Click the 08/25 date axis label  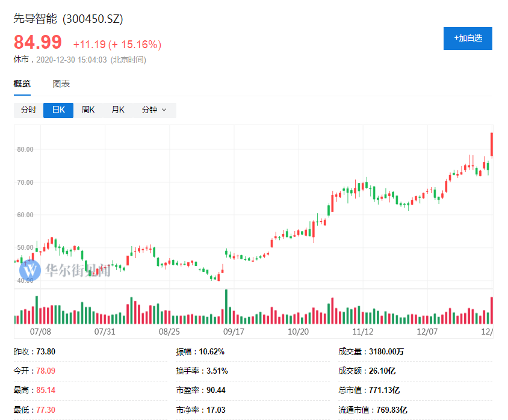click(x=169, y=332)
